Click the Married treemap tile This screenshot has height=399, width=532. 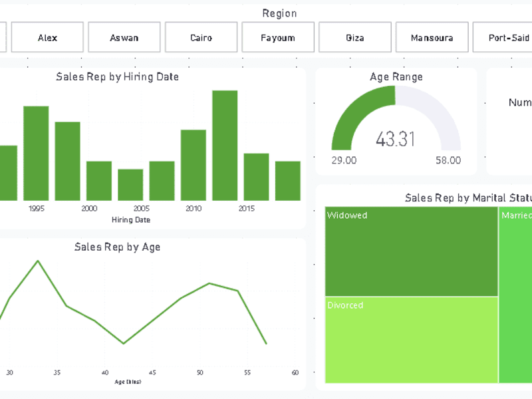click(x=515, y=295)
